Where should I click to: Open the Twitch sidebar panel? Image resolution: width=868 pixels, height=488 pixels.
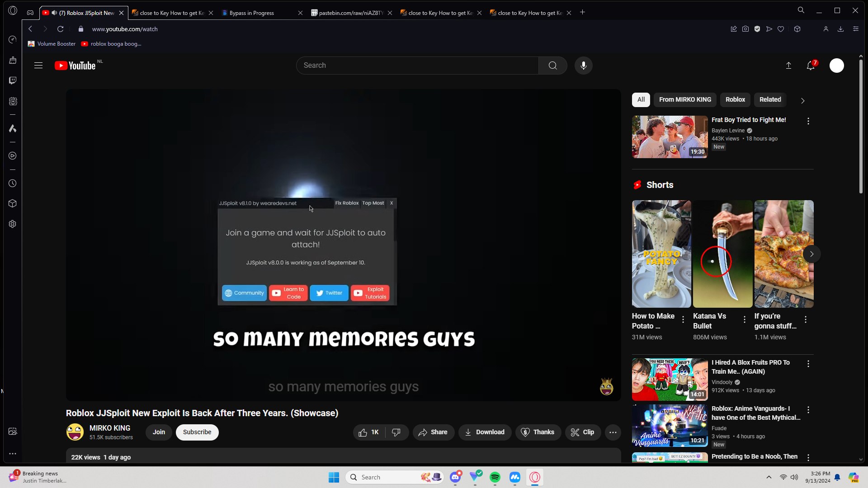coord(13,80)
